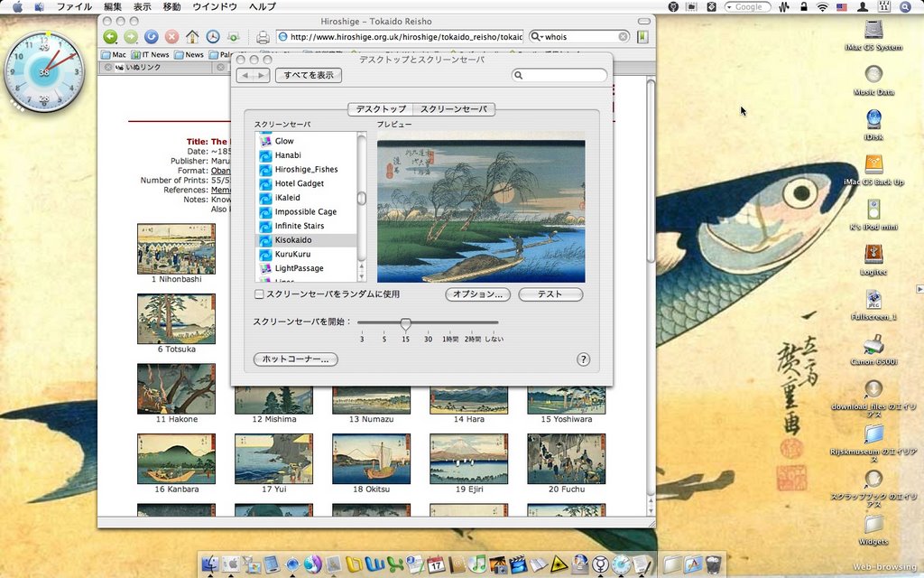This screenshot has width=924, height=578.
Task: Open the 6 Totsuka thumbnail
Action: point(176,319)
